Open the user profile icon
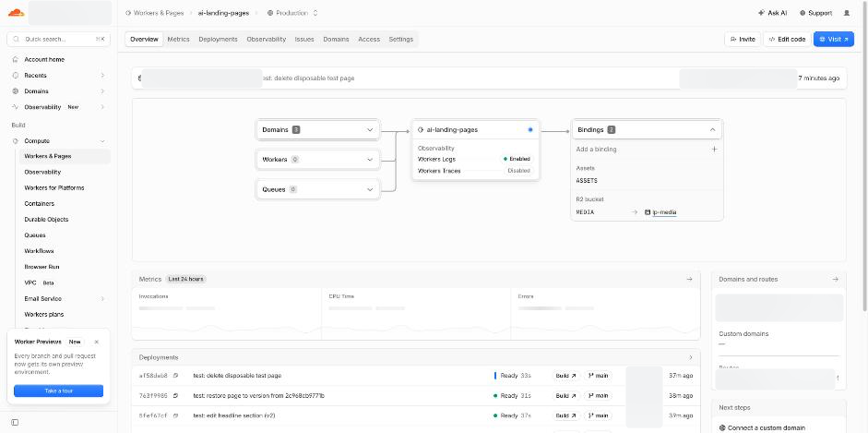Screen dimensions: 868x433 click(847, 13)
